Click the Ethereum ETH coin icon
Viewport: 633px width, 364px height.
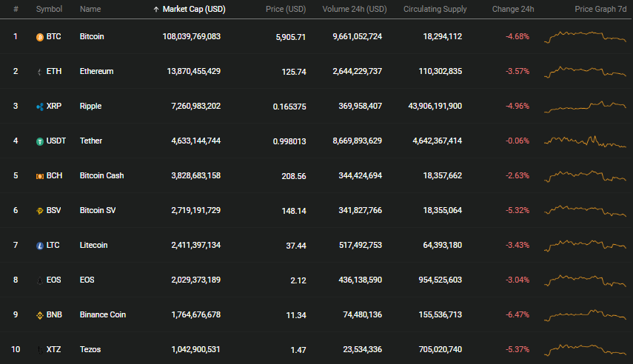pyautogui.click(x=39, y=73)
